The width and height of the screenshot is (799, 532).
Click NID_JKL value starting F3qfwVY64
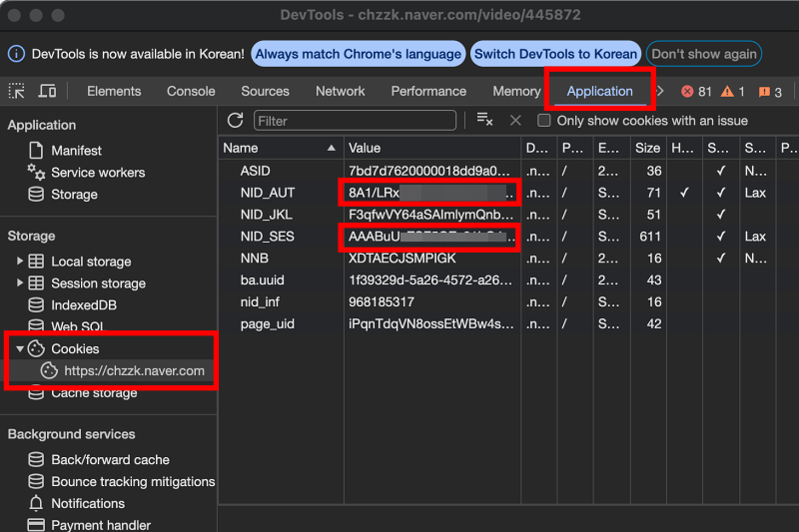point(431,215)
